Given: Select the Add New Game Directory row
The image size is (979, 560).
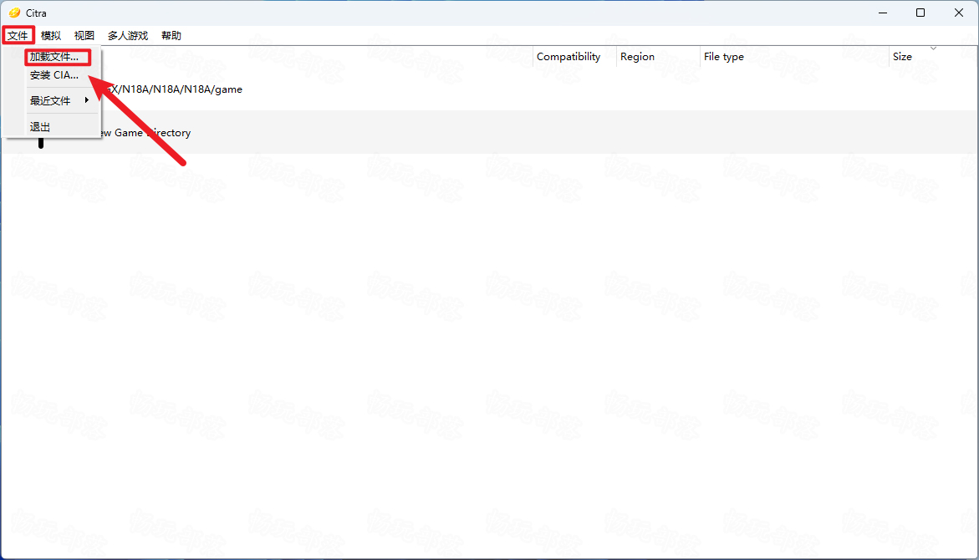Looking at the screenshot, I should [489, 132].
